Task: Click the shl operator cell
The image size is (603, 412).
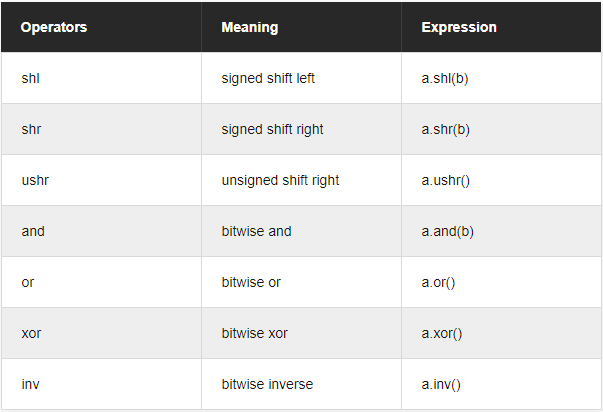Action: [30, 78]
